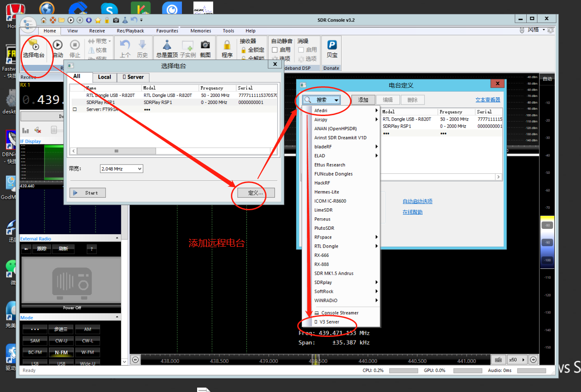Image resolution: width=581 pixels, height=392 pixels.
Task: Click the small stop icon in quick toolbar
Action: pos(80,20)
